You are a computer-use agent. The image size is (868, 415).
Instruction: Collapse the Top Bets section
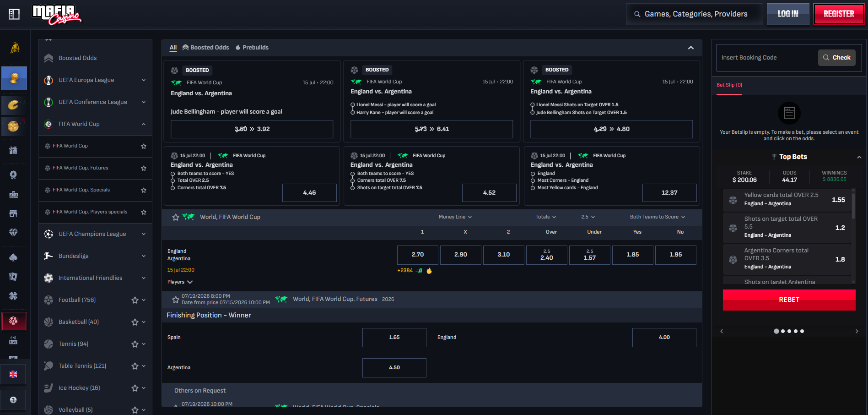(x=859, y=157)
